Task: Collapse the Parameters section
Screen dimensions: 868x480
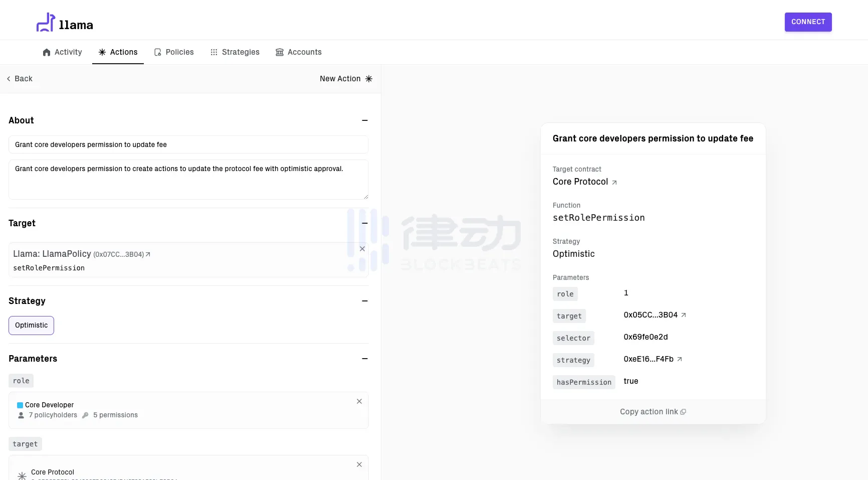Action: click(x=365, y=359)
